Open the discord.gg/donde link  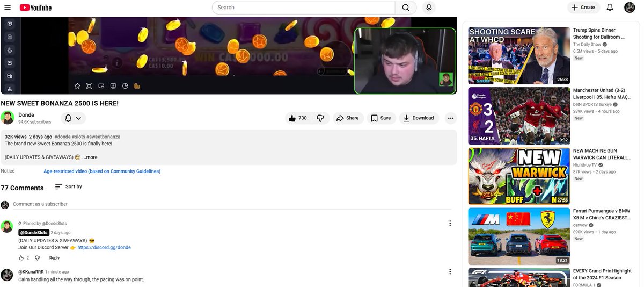104,248
